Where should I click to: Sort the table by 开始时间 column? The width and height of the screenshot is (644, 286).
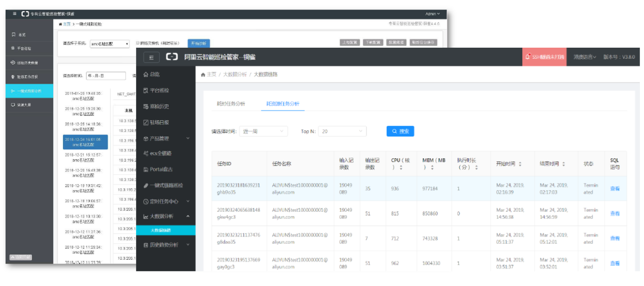pos(520,164)
